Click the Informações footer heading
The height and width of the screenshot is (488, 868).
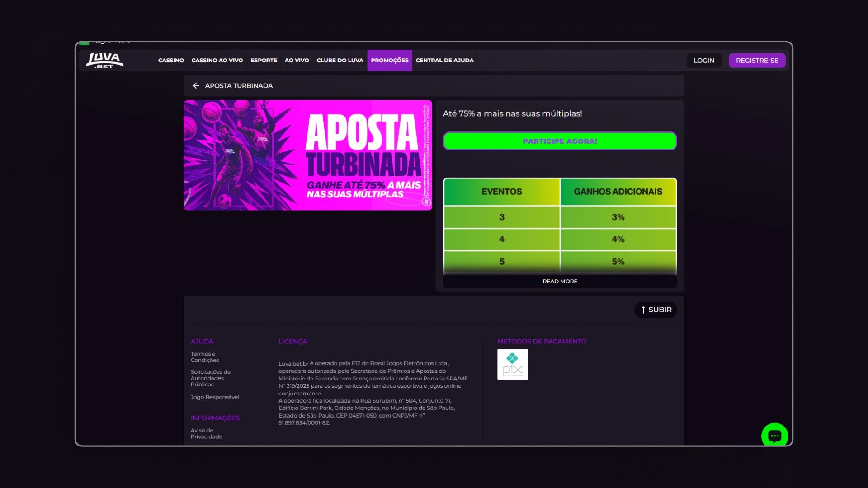coord(215,418)
